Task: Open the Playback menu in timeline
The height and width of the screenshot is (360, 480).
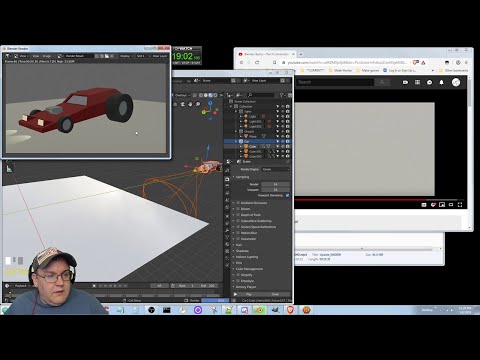Action: pos(21,286)
